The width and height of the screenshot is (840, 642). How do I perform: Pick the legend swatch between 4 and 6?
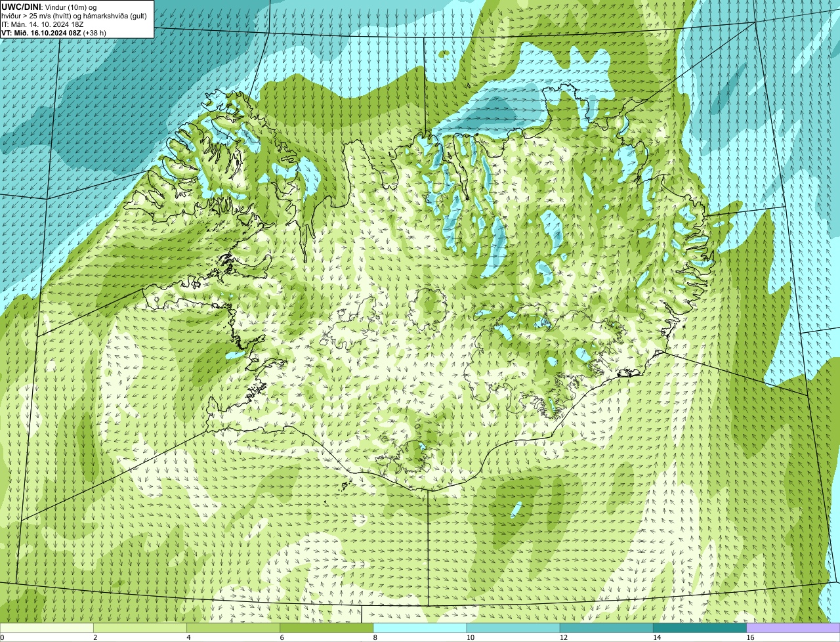point(233,628)
